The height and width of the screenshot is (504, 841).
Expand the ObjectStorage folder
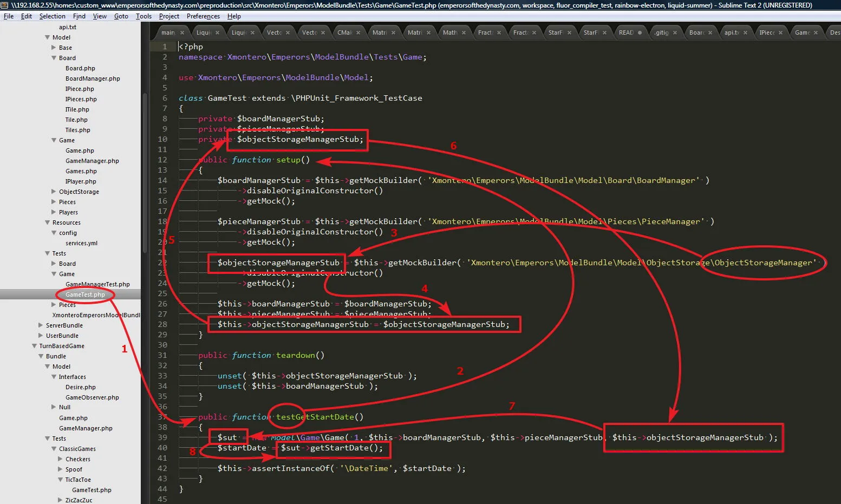tap(54, 192)
